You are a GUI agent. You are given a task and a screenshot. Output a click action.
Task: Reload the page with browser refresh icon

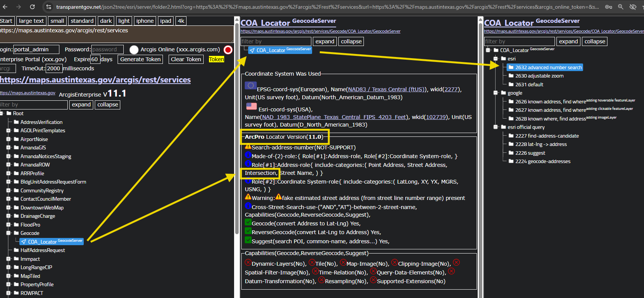(32, 7)
